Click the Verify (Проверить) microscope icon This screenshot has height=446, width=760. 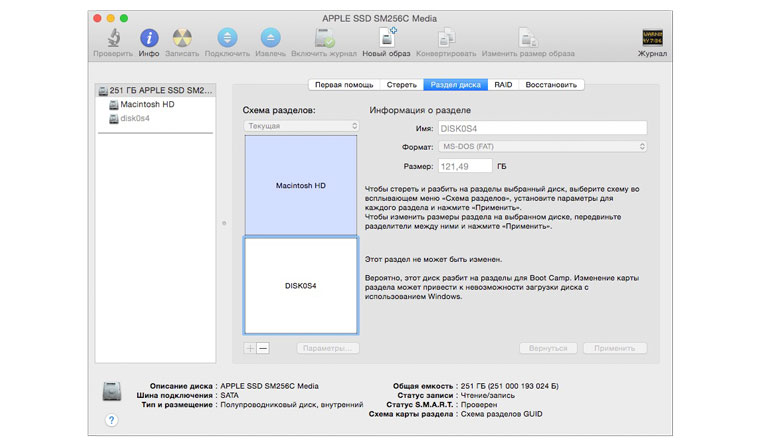pos(113,38)
